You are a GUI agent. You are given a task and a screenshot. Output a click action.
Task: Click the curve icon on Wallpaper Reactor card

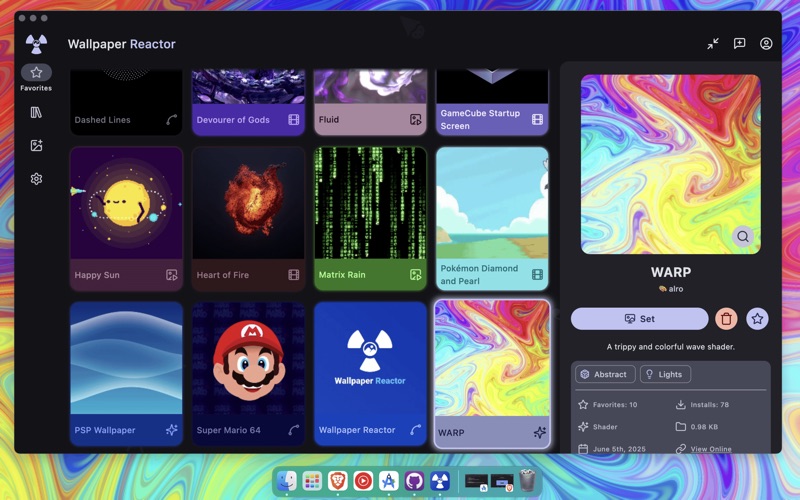[x=416, y=430]
